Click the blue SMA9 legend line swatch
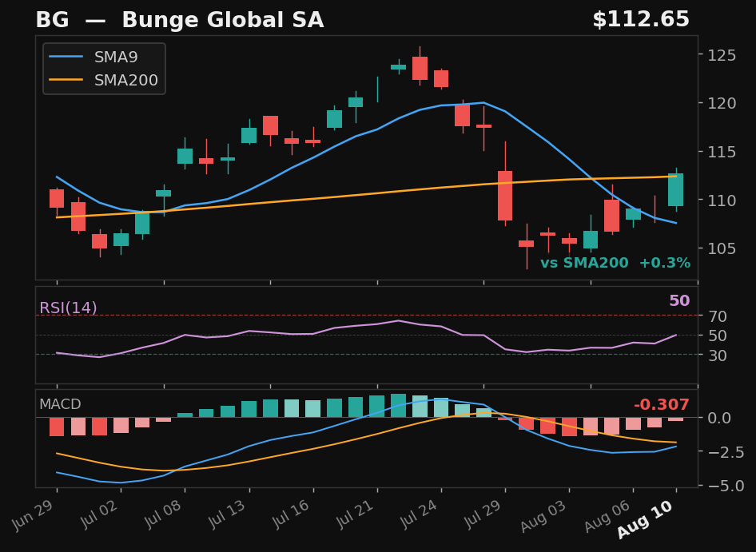Viewport: 756px width, 552px height. (x=66, y=57)
